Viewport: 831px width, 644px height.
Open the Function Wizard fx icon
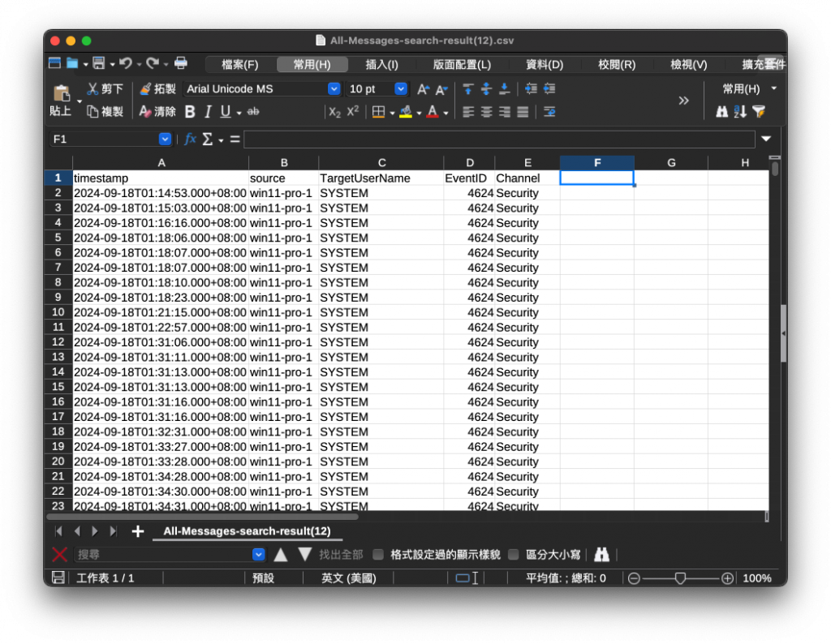coord(190,140)
